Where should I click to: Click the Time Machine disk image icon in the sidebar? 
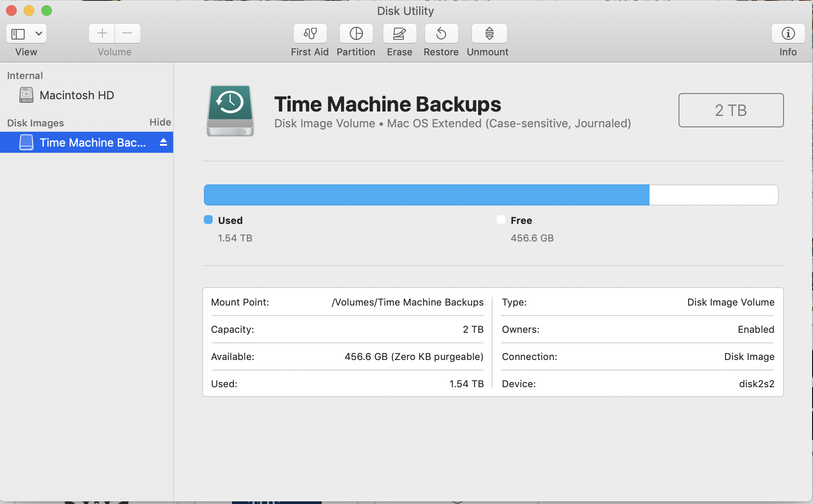[x=26, y=142]
